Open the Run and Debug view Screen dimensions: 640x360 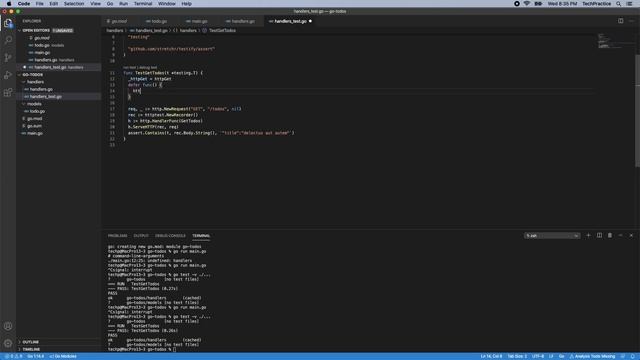click(8, 75)
